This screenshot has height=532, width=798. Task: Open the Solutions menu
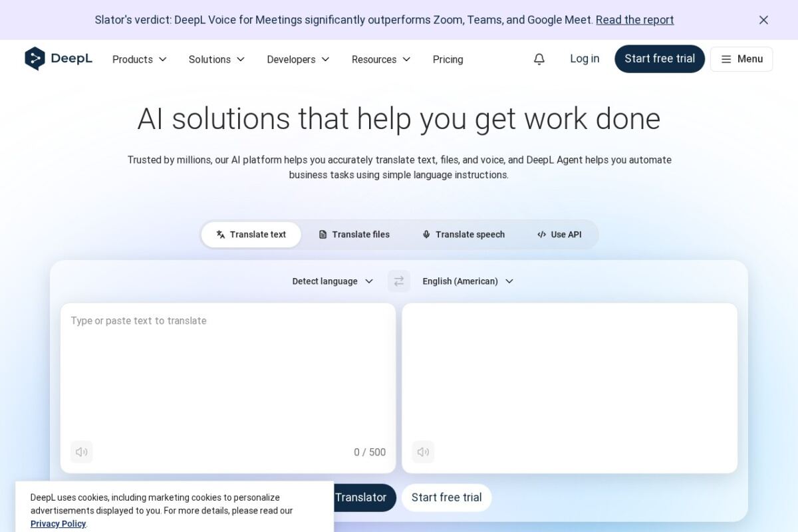tap(217, 59)
